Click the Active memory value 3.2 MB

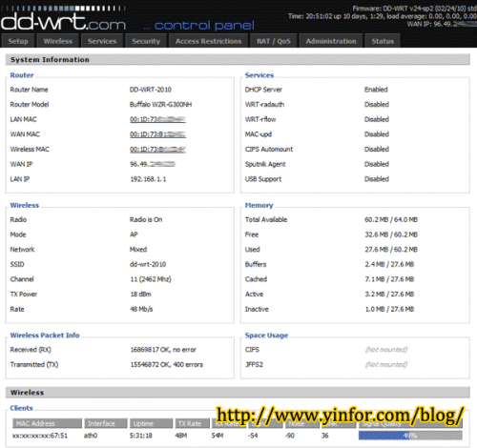click(375, 295)
